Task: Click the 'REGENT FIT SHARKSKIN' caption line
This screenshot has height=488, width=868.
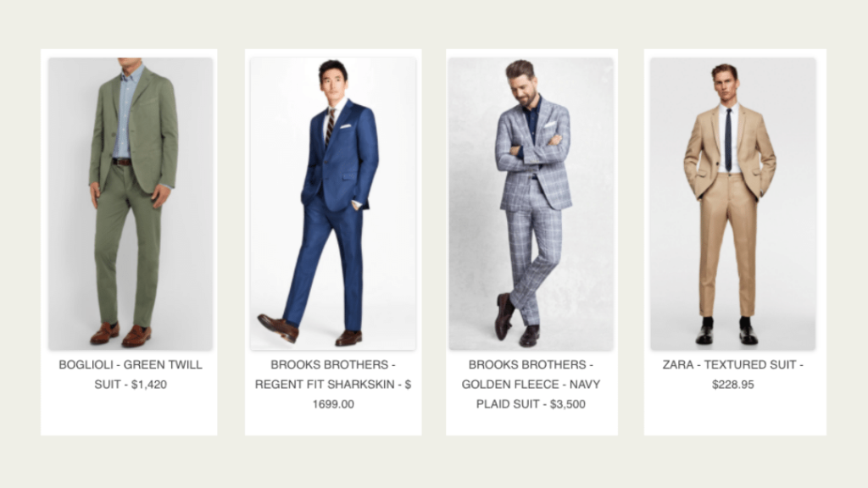Action: pyautogui.click(x=325, y=384)
